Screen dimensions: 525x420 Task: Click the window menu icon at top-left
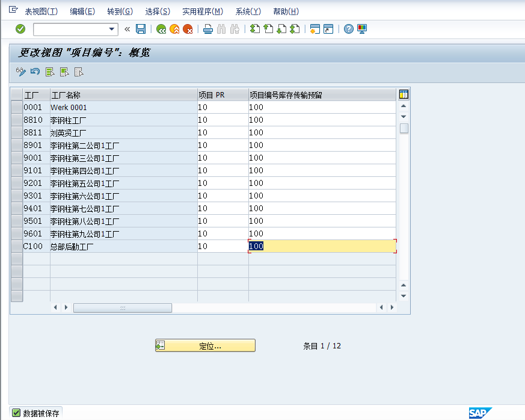point(13,10)
